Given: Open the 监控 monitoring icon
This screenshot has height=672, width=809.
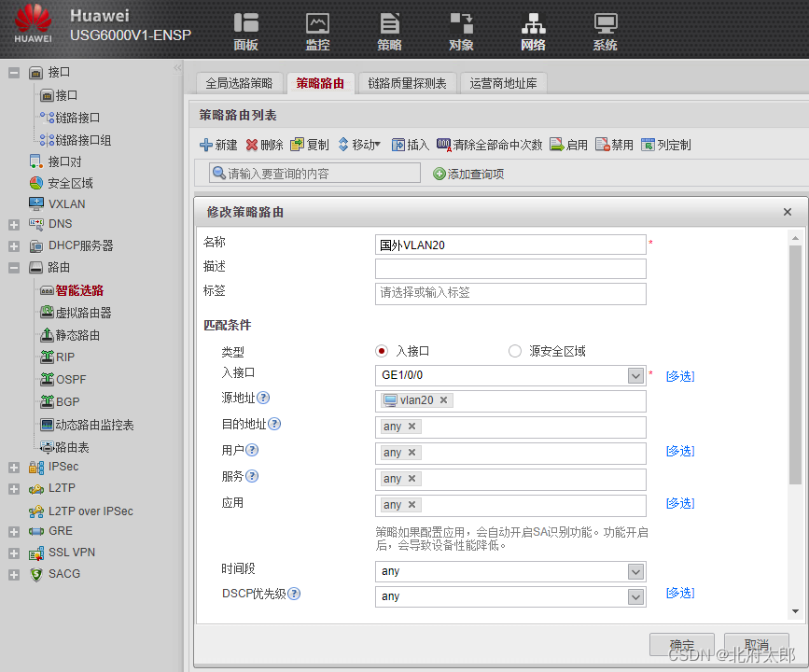Looking at the screenshot, I should pos(317,32).
